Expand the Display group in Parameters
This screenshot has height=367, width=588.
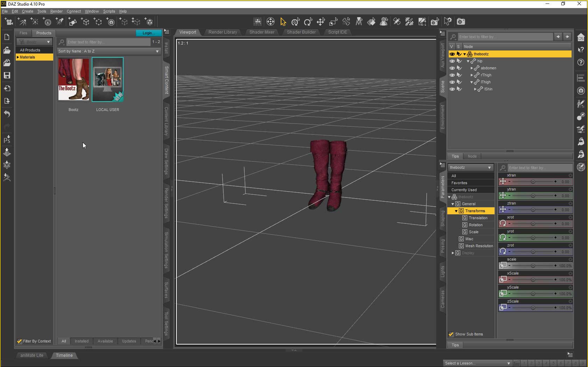tap(453, 253)
